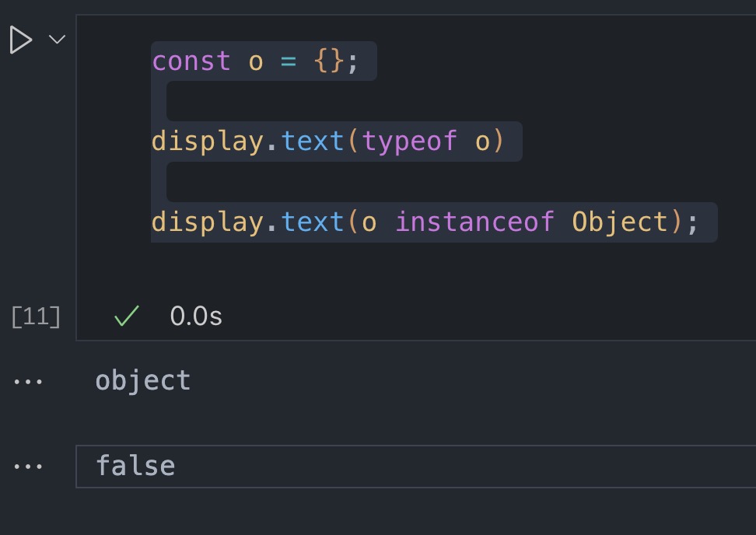
Task: Click the 'typeof' keyword in the code
Action: (x=409, y=142)
